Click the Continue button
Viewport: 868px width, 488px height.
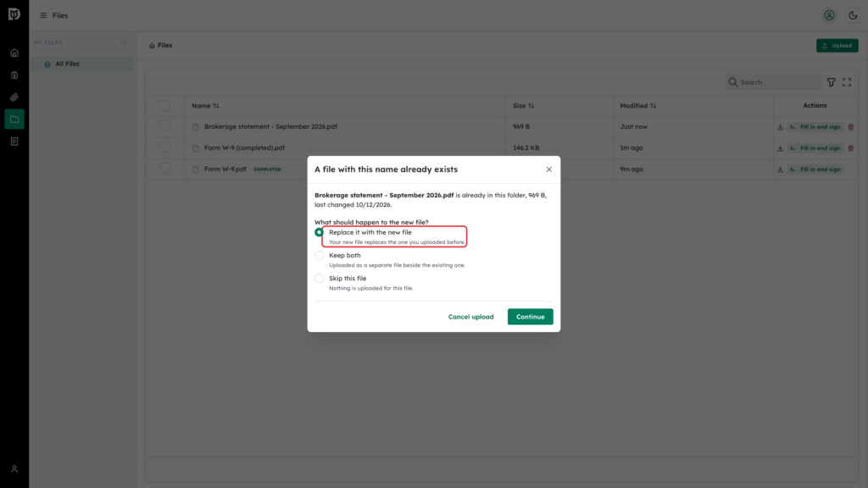pyautogui.click(x=530, y=317)
